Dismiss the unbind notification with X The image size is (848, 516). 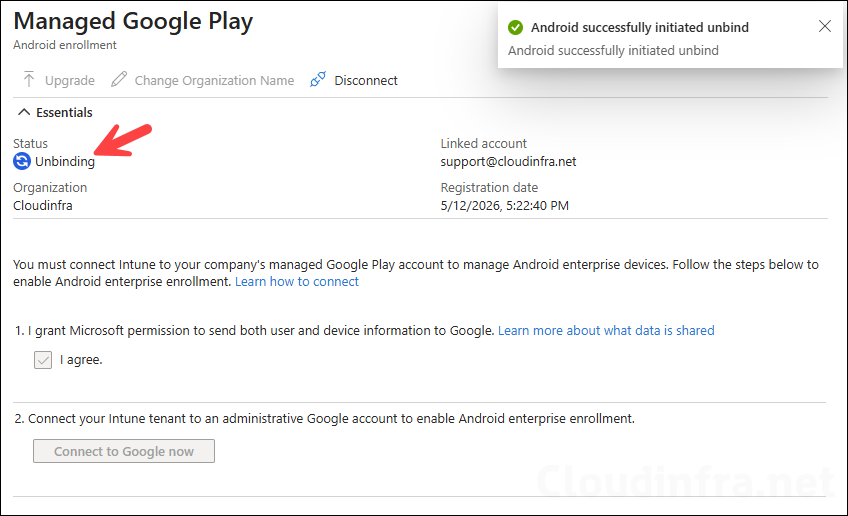tap(825, 26)
